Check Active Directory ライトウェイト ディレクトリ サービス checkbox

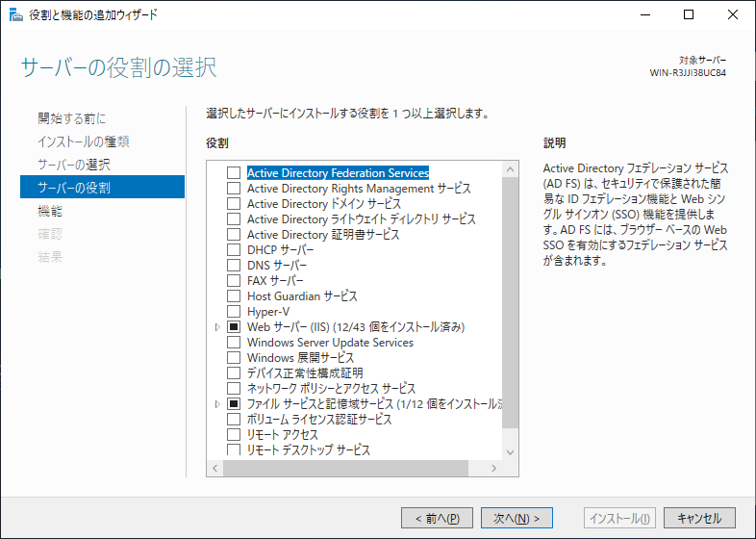pyautogui.click(x=234, y=219)
